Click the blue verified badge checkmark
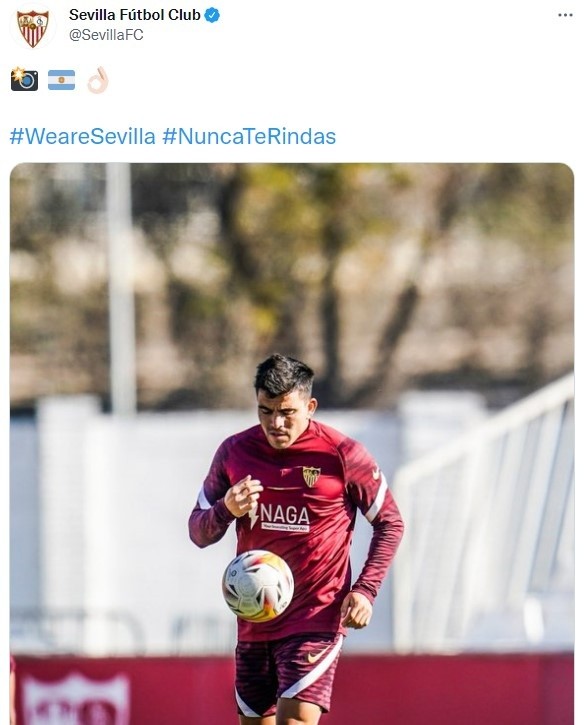This screenshot has width=585, height=725. pos(212,15)
